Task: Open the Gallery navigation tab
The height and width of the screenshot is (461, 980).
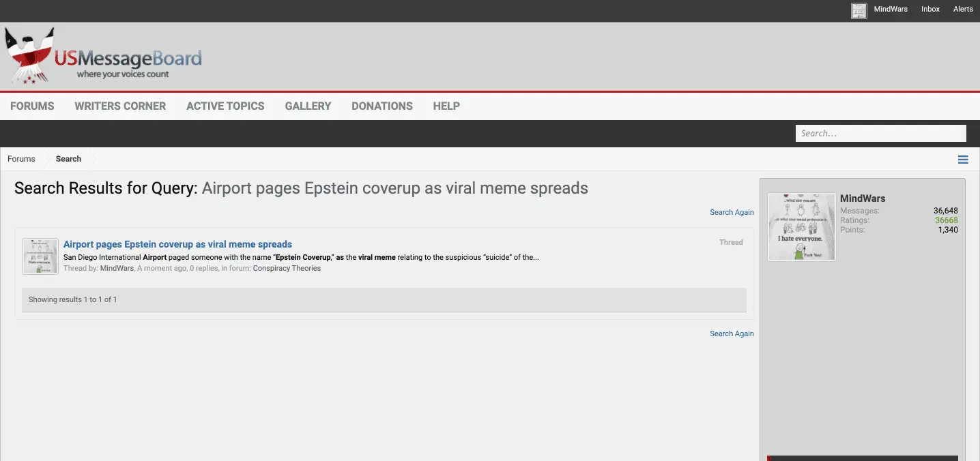Action: click(x=308, y=106)
